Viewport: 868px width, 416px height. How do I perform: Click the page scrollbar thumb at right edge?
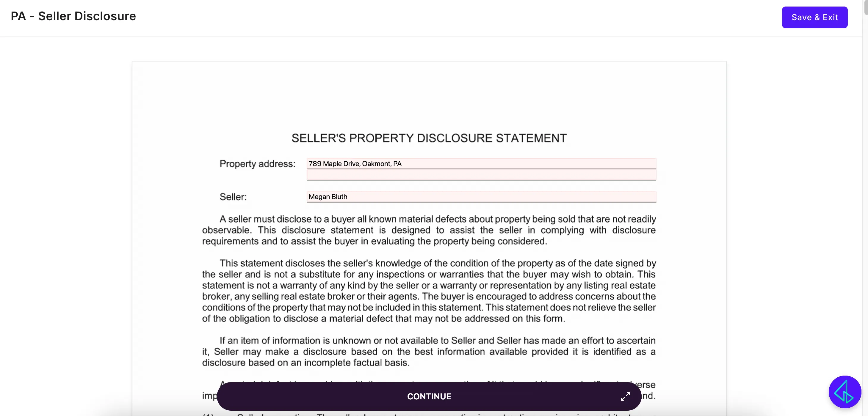(865, 7)
